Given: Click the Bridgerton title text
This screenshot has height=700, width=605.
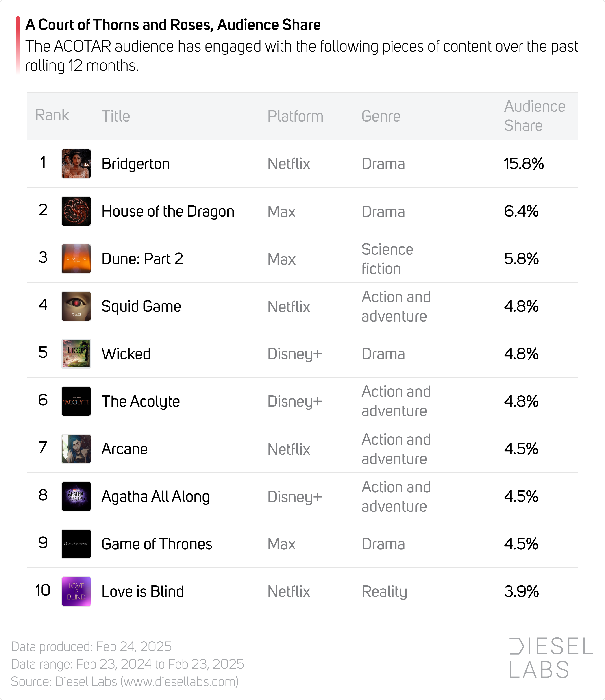Looking at the screenshot, I should 135,164.
